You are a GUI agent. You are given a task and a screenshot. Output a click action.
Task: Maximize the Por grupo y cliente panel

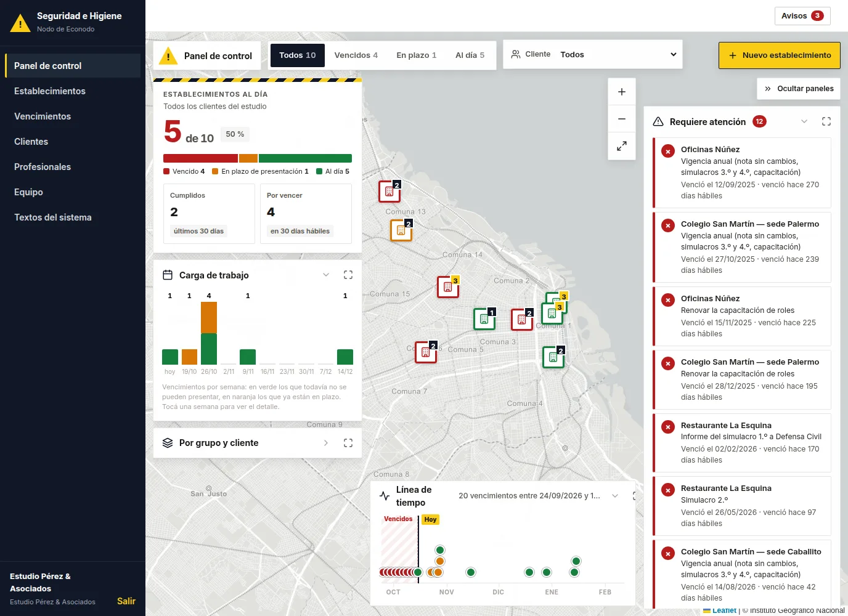click(348, 443)
